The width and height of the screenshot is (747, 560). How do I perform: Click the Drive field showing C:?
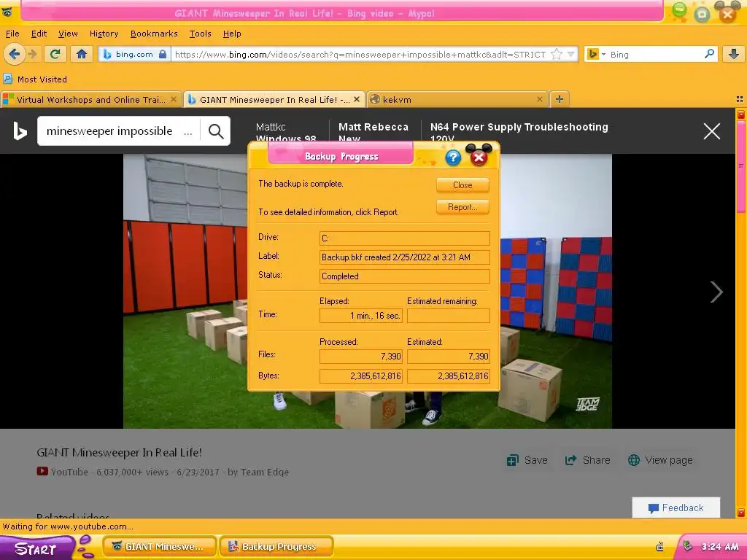click(x=404, y=238)
